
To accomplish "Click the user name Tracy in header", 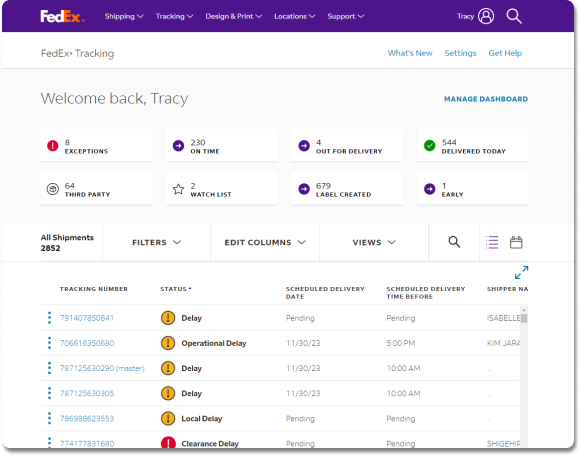I will tap(465, 16).
